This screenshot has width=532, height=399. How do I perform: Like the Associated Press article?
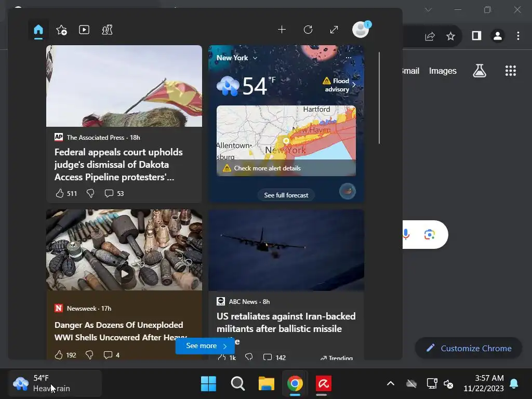pyautogui.click(x=60, y=193)
